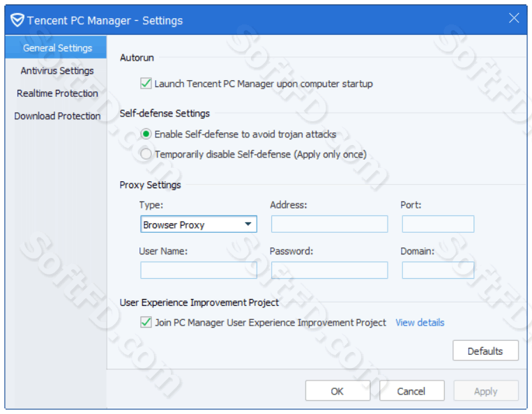Toggle launch upon computer startup checkbox

click(x=146, y=84)
